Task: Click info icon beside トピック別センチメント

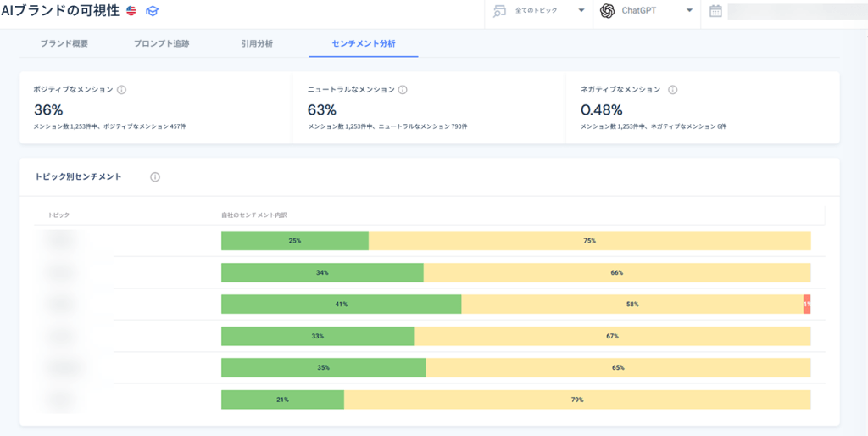Action: (x=155, y=177)
